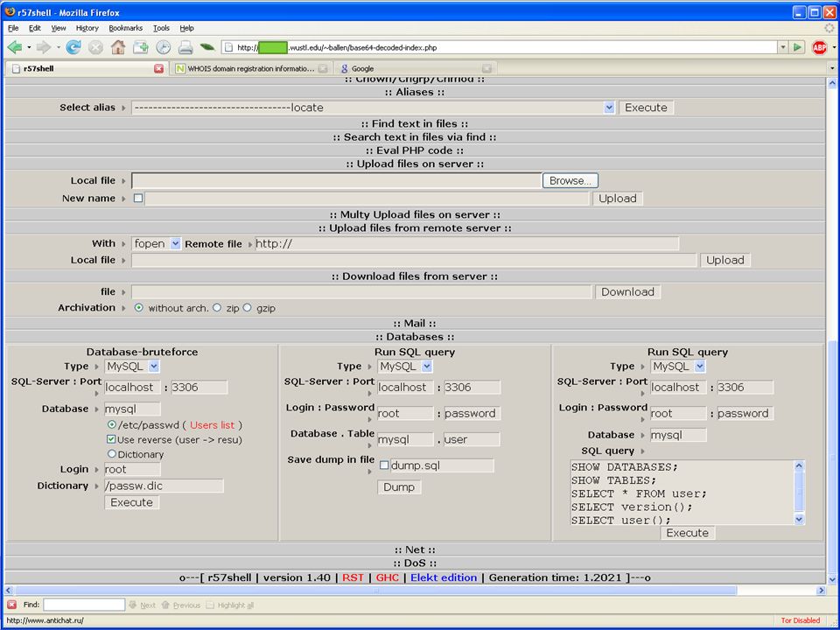
Task: Open the Bookmarks menu
Action: 126,28
